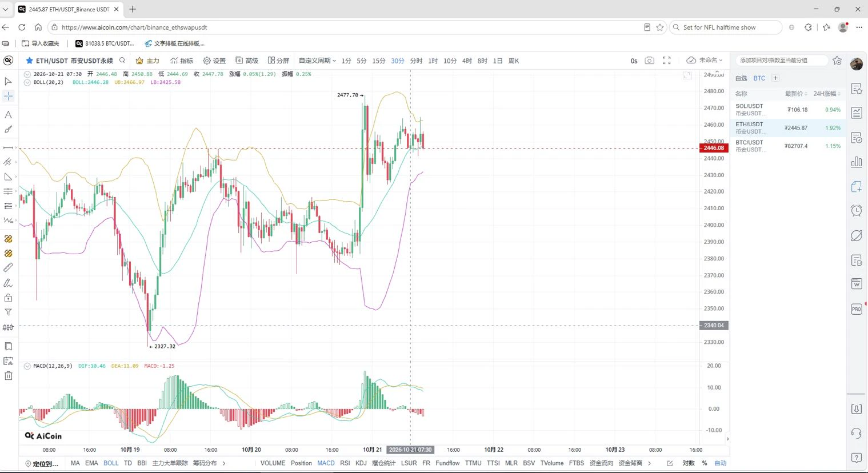Switch to the 15分 timeframe
868x473 pixels.
pos(378,61)
